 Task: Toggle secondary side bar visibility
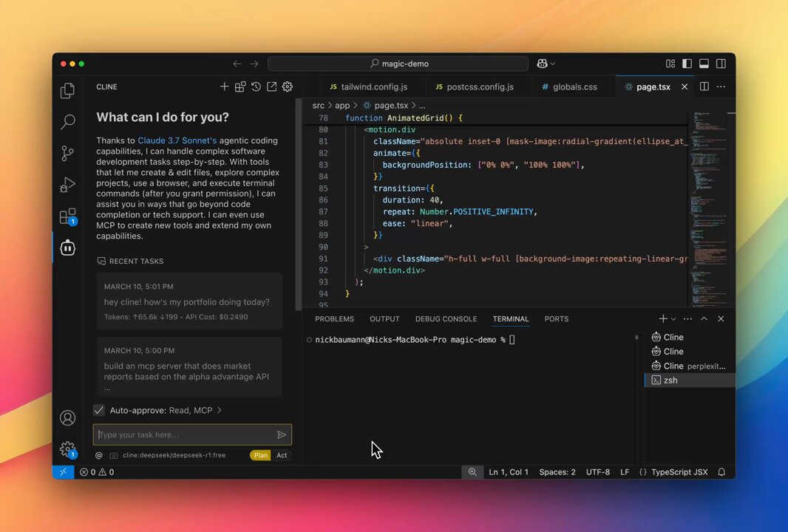click(721, 64)
